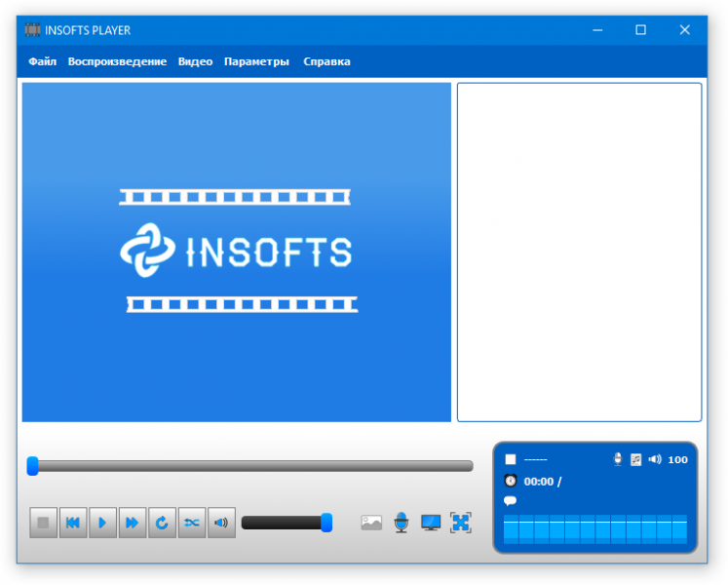Screen dimensions: 728x585
Task: Click the stop square in the status panel
Action: [511, 459]
